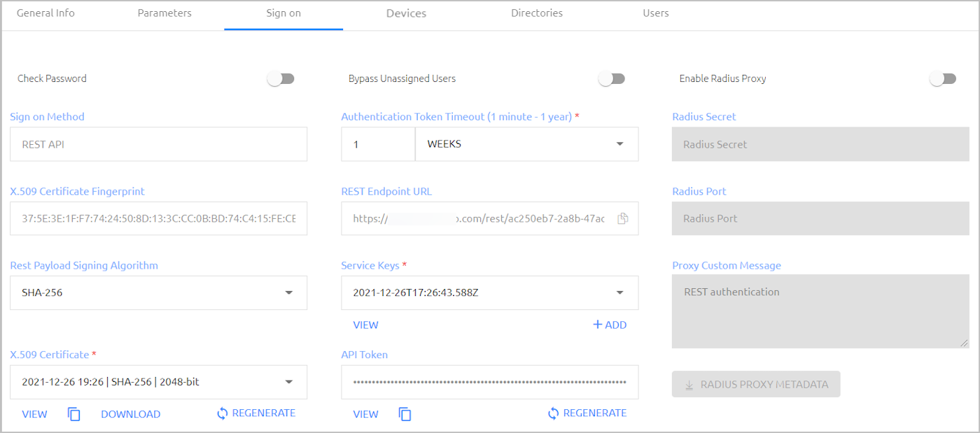Screen dimensions: 980x433
Task: Open Rest Payload Signing Algorithm dropdown
Action: tap(158, 292)
